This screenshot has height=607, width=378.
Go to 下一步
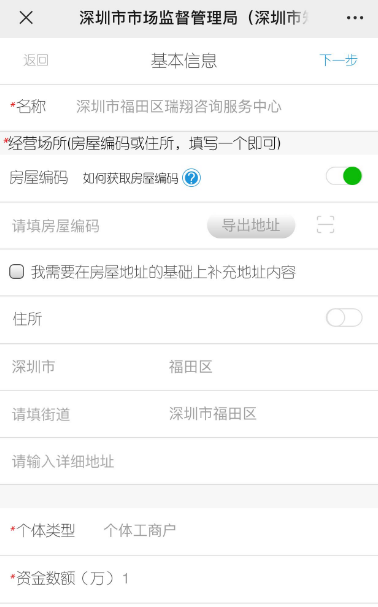pyautogui.click(x=338, y=60)
